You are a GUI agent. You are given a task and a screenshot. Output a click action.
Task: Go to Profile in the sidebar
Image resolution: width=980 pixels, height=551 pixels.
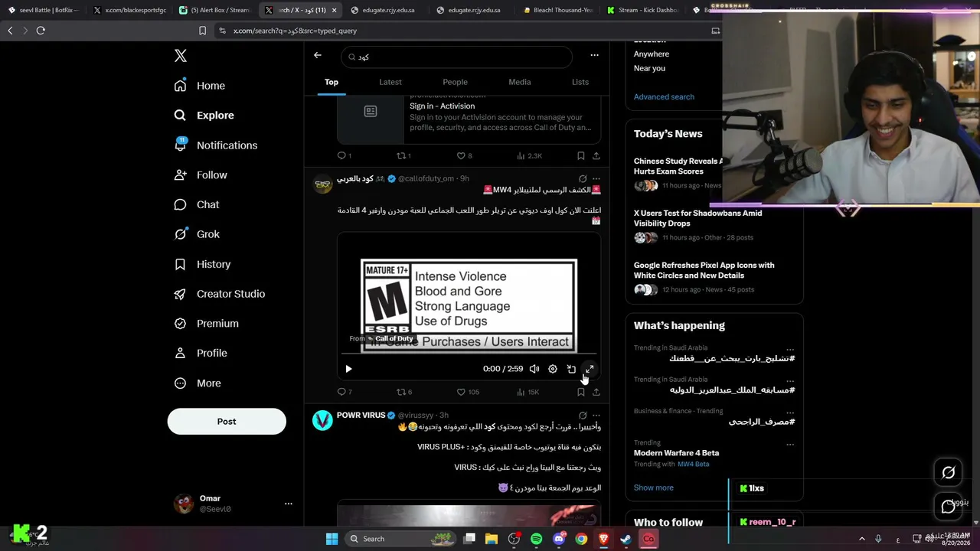pyautogui.click(x=201, y=353)
